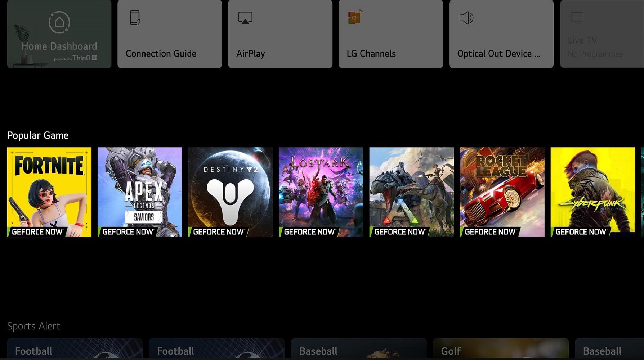644x360 pixels.
Task: Open the first Baseball sports alert card
Action: tap(359, 348)
